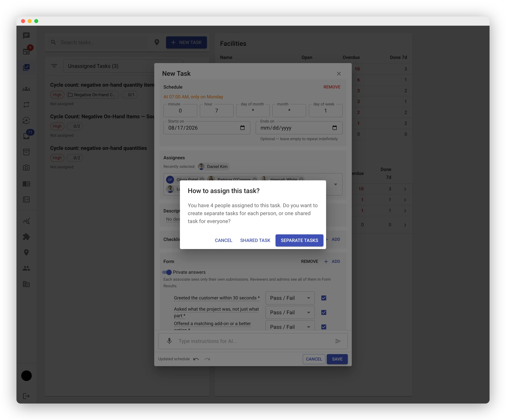
Task: Open the Starts on calendar picker
Action: coord(242,128)
